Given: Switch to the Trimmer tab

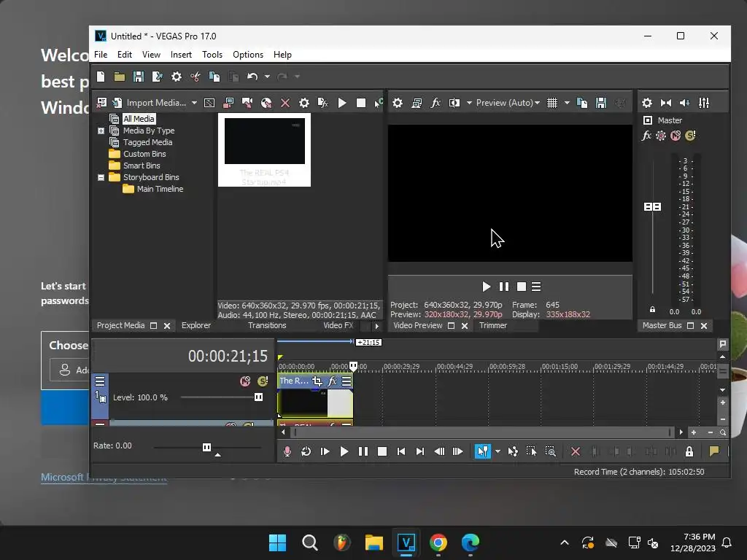Looking at the screenshot, I should point(492,325).
